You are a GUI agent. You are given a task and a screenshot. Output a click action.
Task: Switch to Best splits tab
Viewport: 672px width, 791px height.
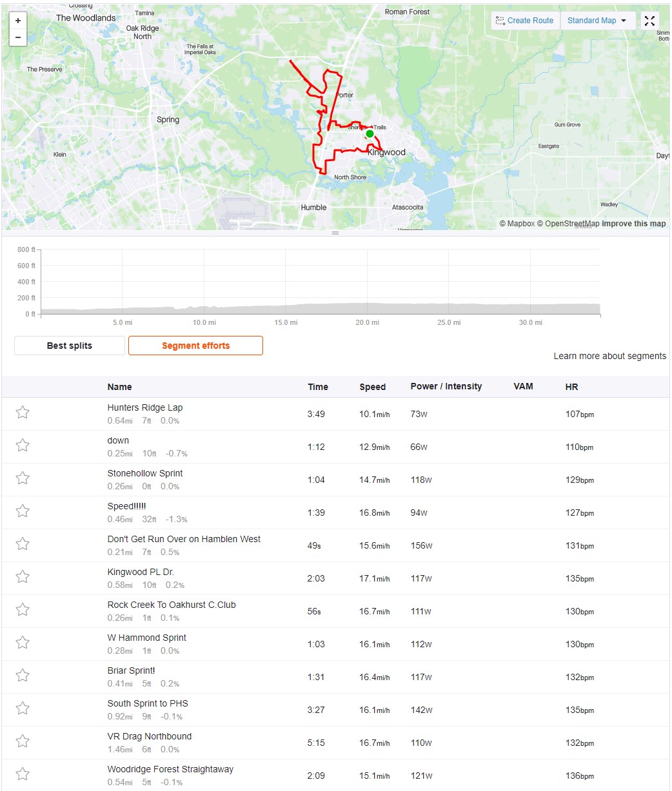[70, 346]
